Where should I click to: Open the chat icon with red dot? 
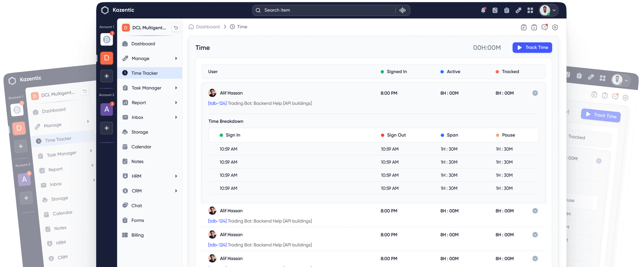coord(545,27)
